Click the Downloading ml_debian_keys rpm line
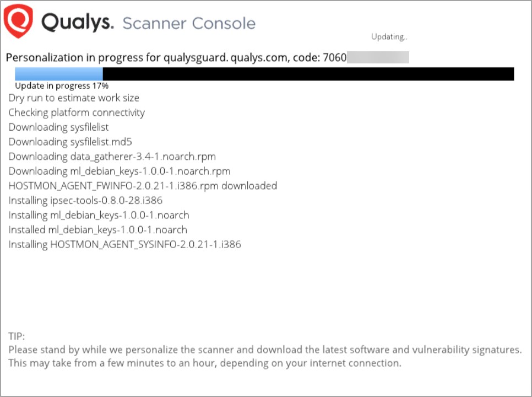Image resolution: width=532 pixels, height=397 pixels. tap(119, 171)
